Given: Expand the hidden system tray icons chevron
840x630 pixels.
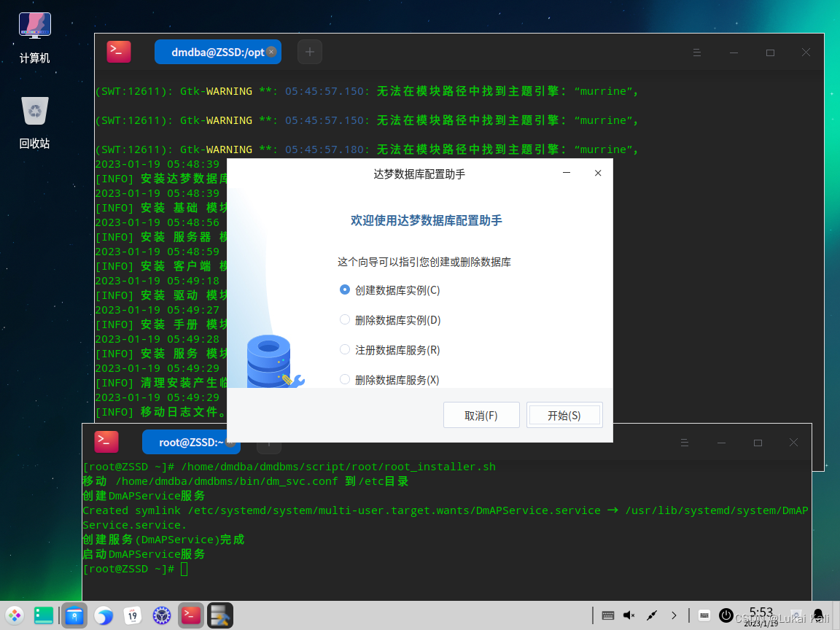Looking at the screenshot, I should click(x=672, y=615).
